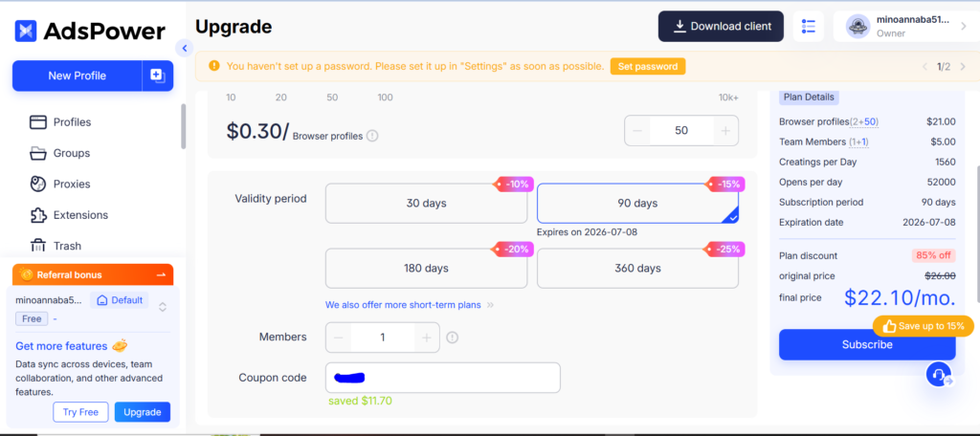Image resolution: width=980 pixels, height=436 pixels.
Task: Open the customer support headset icon
Action: 939,375
